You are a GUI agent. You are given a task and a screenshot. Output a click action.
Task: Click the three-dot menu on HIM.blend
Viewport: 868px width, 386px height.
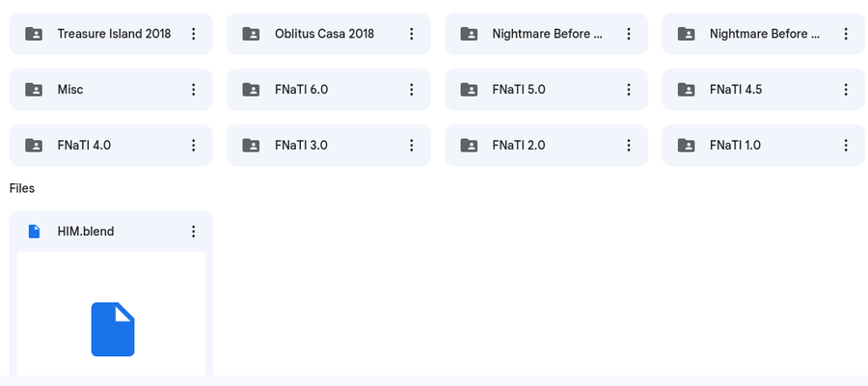pyautogui.click(x=193, y=232)
